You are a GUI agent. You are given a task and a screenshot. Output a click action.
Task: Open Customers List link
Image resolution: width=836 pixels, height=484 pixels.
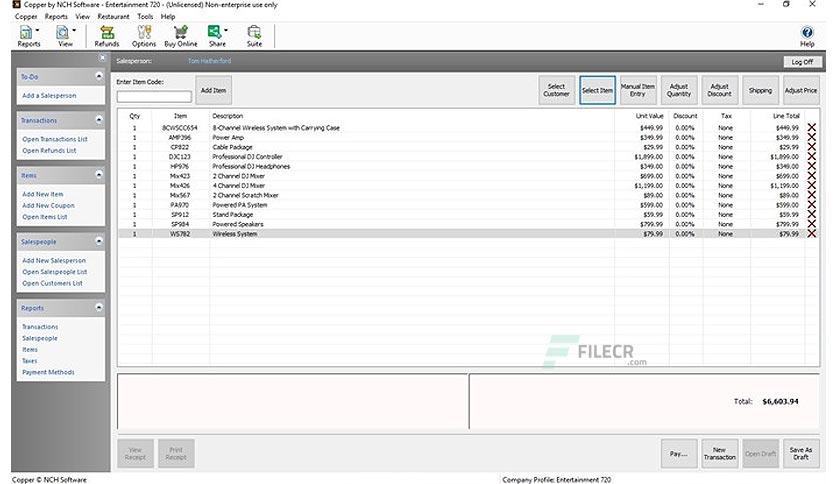coord(52,284)
